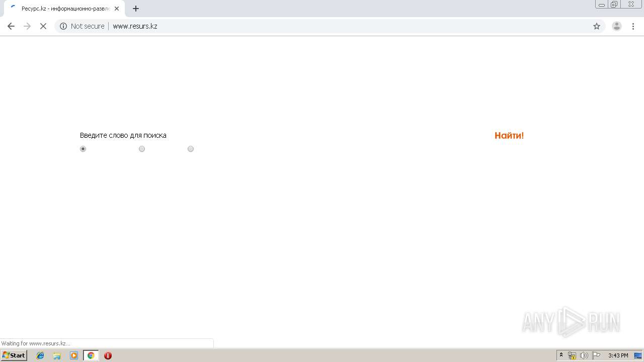
Task: View the Not secure site info
Action: click(x=82, y=26)
